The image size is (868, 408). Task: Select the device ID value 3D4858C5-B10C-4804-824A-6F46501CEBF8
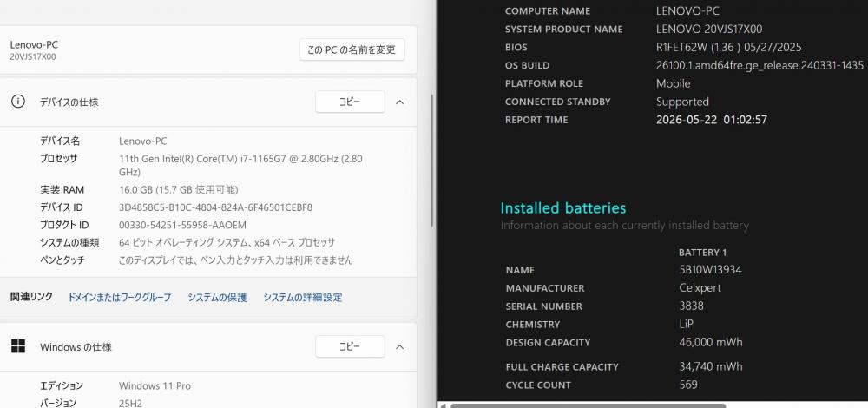[x=215, y=207]
